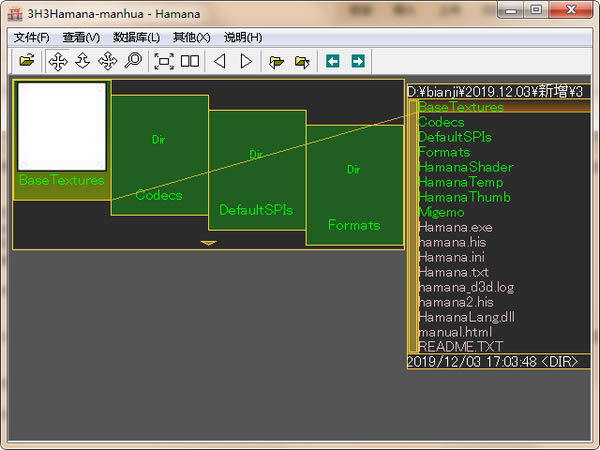
Task: Open the 说明(H) menu
Action: click(243, 37)
